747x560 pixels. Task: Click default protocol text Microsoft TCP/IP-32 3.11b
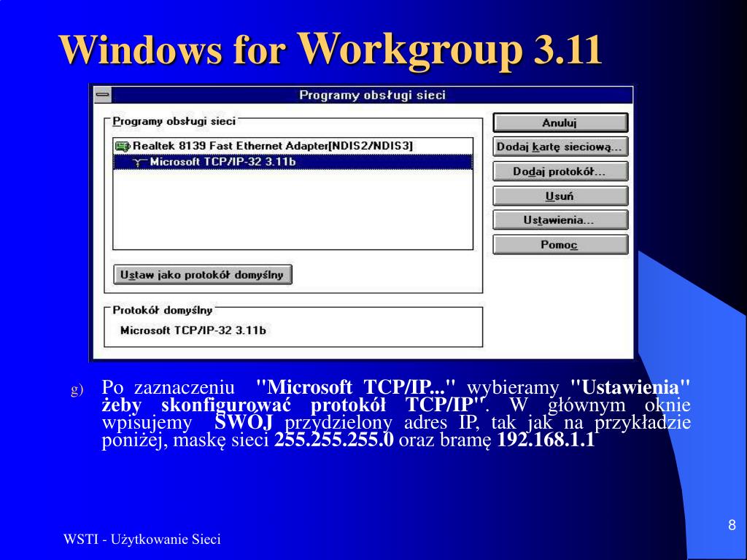tap(193, 330)
